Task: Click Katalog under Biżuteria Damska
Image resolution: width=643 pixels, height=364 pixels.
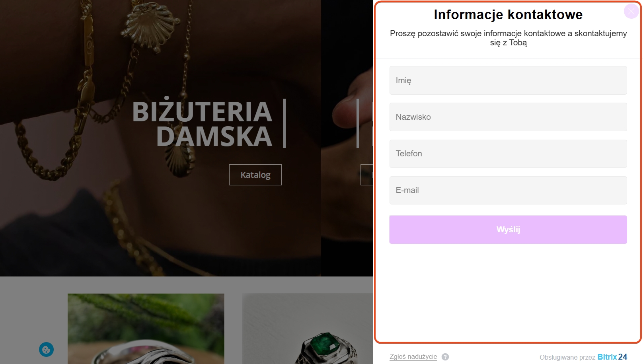Action: coord(255,175)
